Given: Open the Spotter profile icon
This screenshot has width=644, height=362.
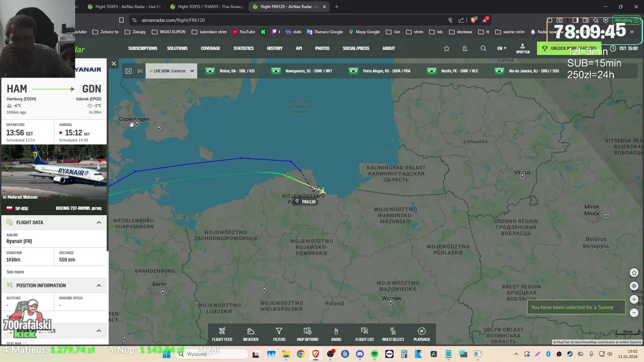Looking at the screenshot, I should tap(523, 48).
